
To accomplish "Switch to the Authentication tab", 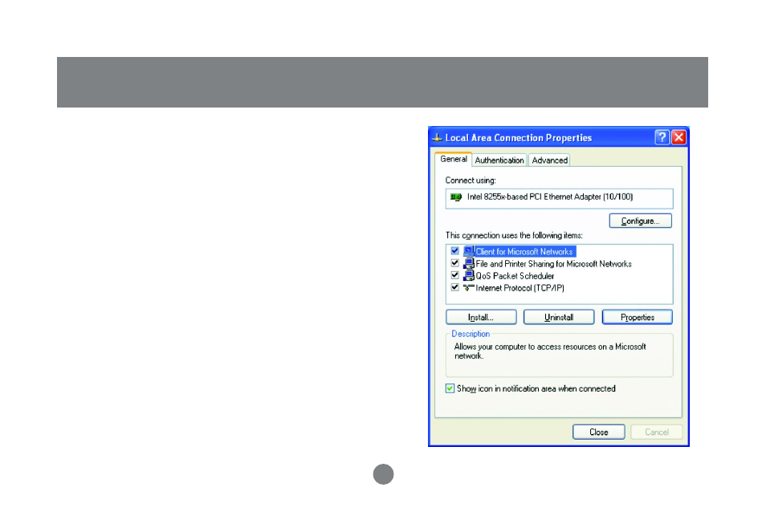I will [x=499, y=160].
